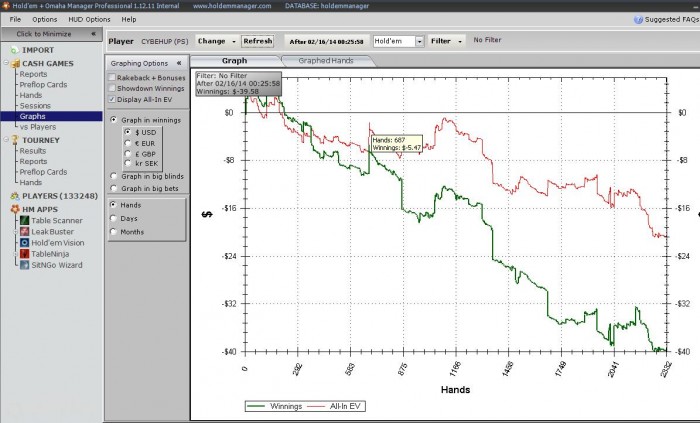Select Days x-axis radio button
Screen dimensions: 700x423
pos(113,218)
